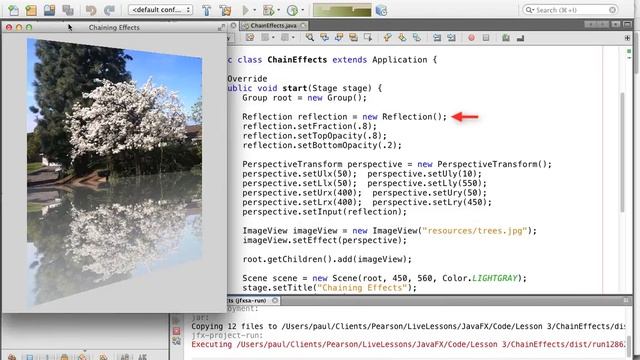Clear the search field with the X
Image resolution: width=640 pixels, height=360 pixels.
[x=612, y=10]
